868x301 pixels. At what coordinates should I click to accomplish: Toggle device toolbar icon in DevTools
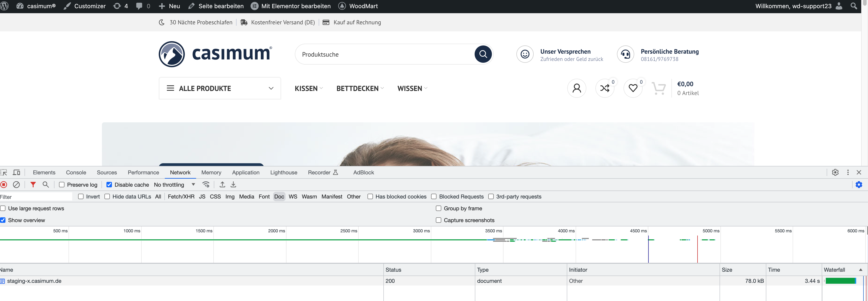[17, 172]
